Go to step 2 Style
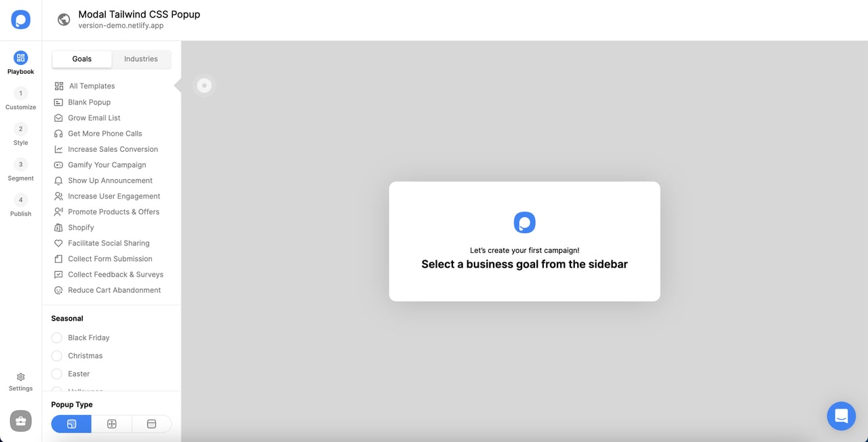This screenshot has height=442, width=868. [20, 135]
